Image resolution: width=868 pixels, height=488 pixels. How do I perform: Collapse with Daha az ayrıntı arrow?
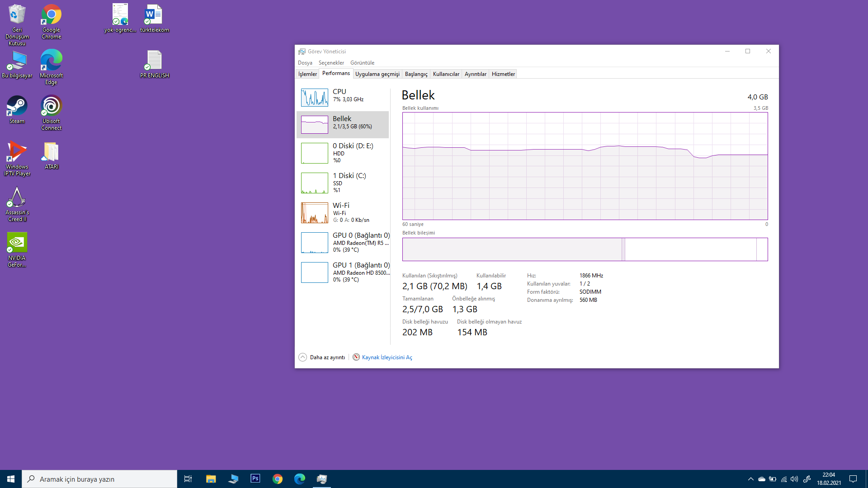pos(303,357)
